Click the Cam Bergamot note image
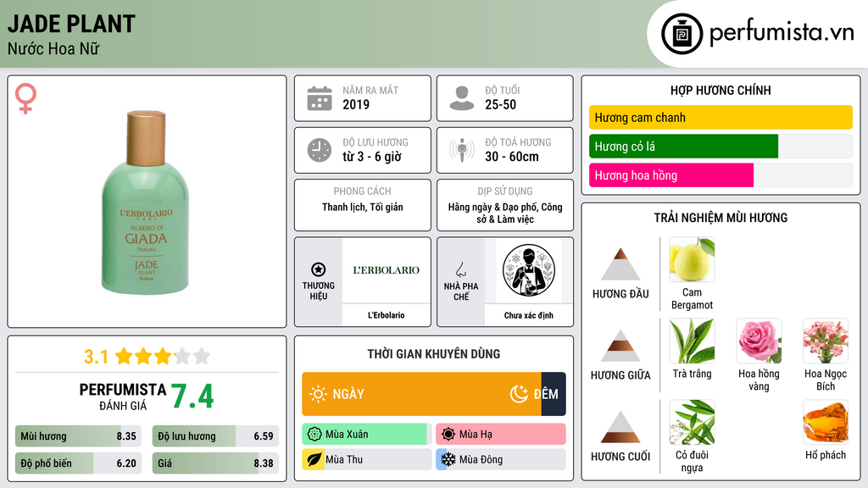This screenshot has width=868, height=488. pyautogui.click(x=692, y=259)
